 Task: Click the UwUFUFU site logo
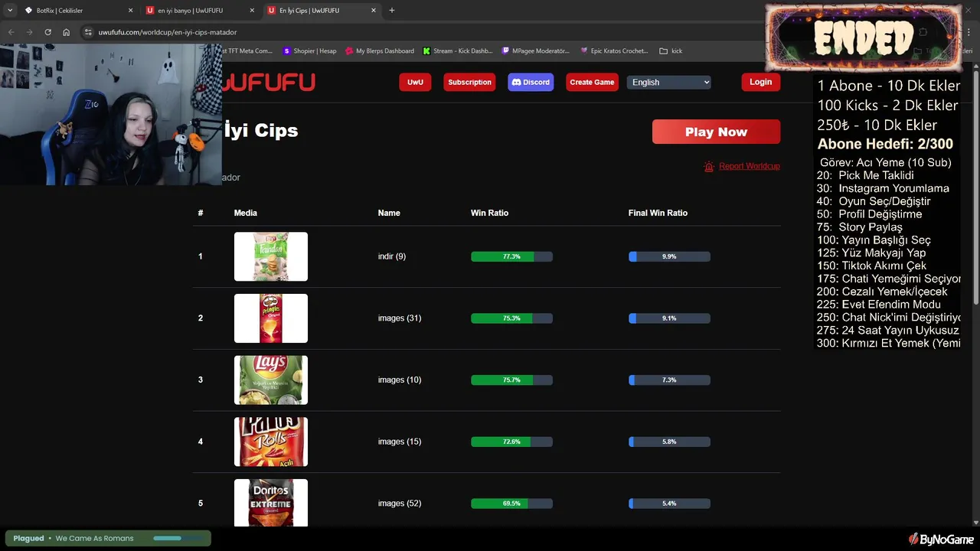(x=269, y=83)
